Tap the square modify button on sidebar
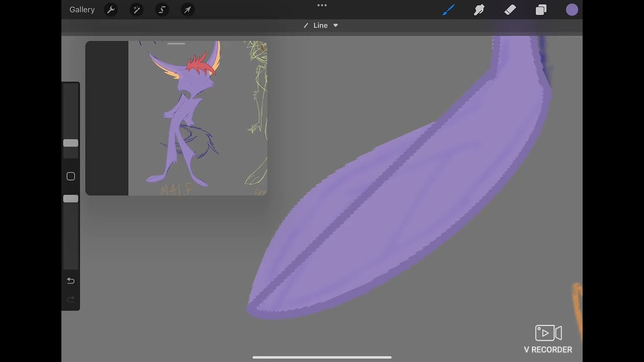The image size is (644, 362). 70,176
